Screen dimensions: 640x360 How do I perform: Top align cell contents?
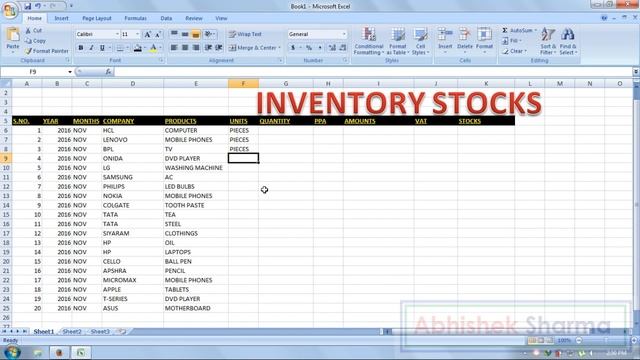tap(174, 34)
